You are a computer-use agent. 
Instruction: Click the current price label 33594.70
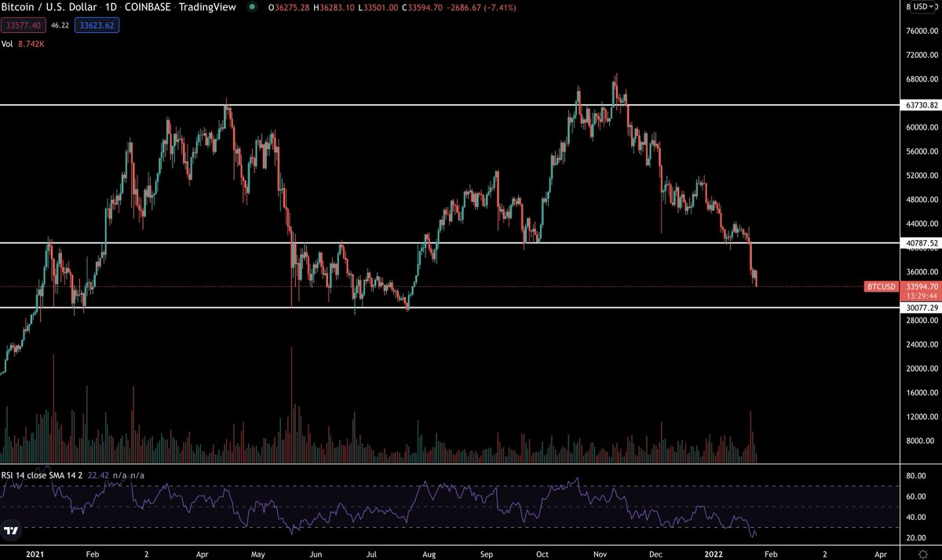(922, 287)
